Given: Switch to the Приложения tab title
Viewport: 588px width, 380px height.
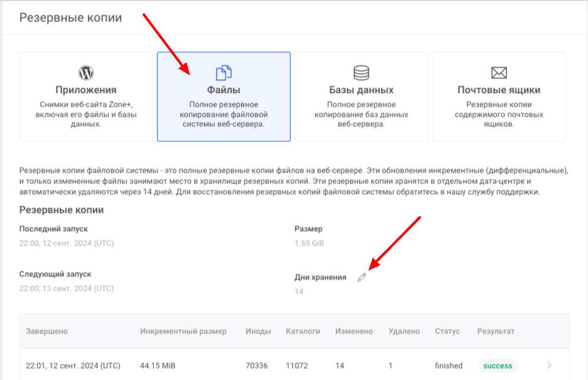Looking at the screenshot, I should (x=85, y=90).
